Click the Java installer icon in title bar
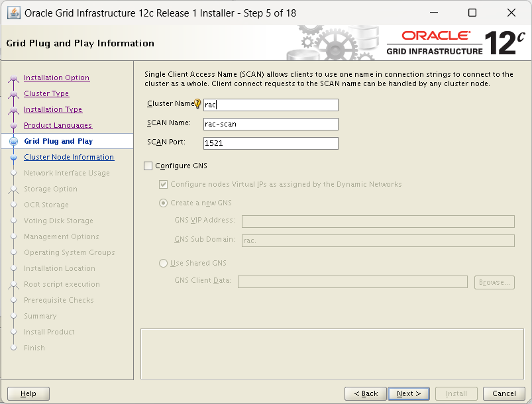Image resolution: width=532 pixels, height=404 pixels. point(13,13)
